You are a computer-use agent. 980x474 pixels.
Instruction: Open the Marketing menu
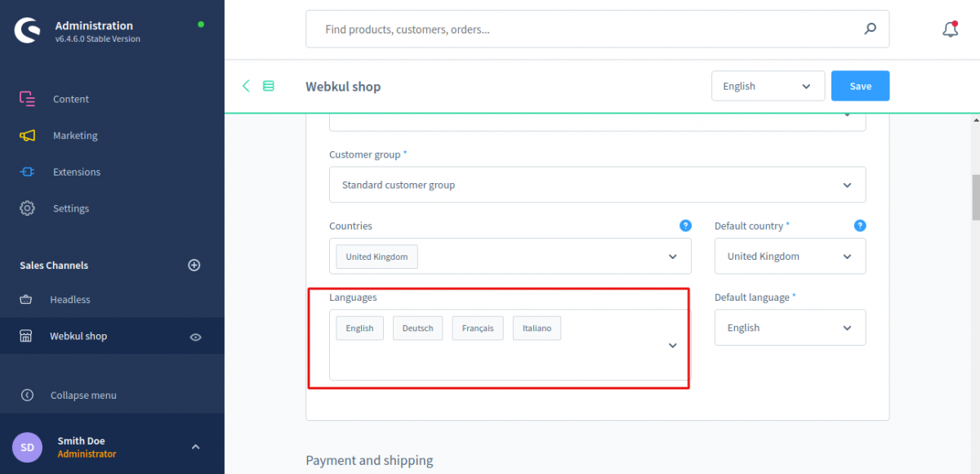tap(75, 136)
